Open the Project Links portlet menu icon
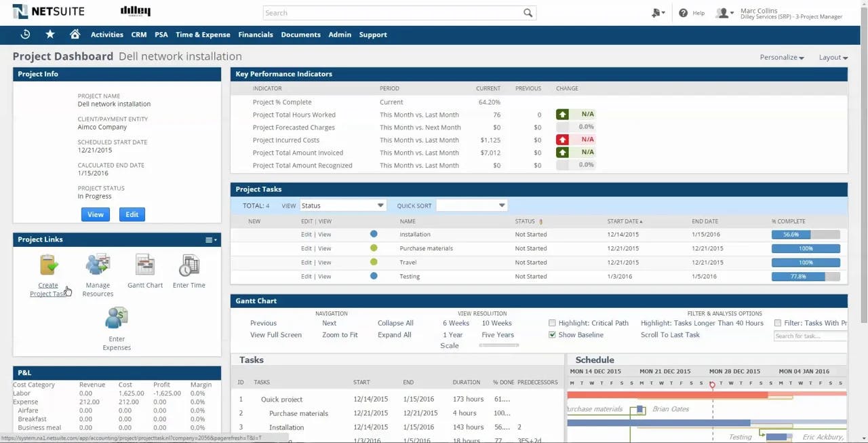 tap(211, 239)
